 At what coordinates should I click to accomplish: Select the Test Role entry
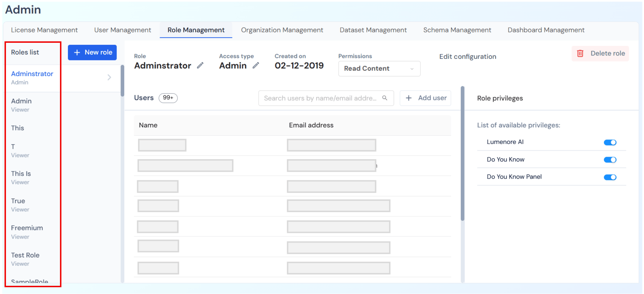coord(62,259)
